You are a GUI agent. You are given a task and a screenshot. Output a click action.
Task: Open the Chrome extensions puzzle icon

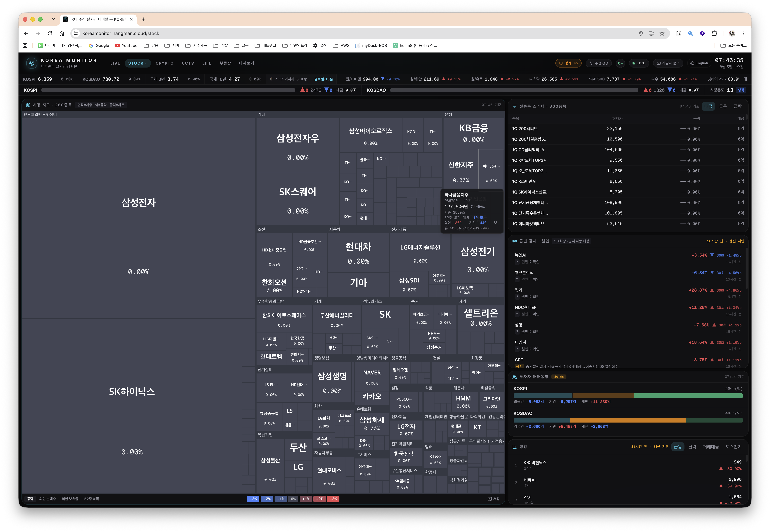[714, 33]
